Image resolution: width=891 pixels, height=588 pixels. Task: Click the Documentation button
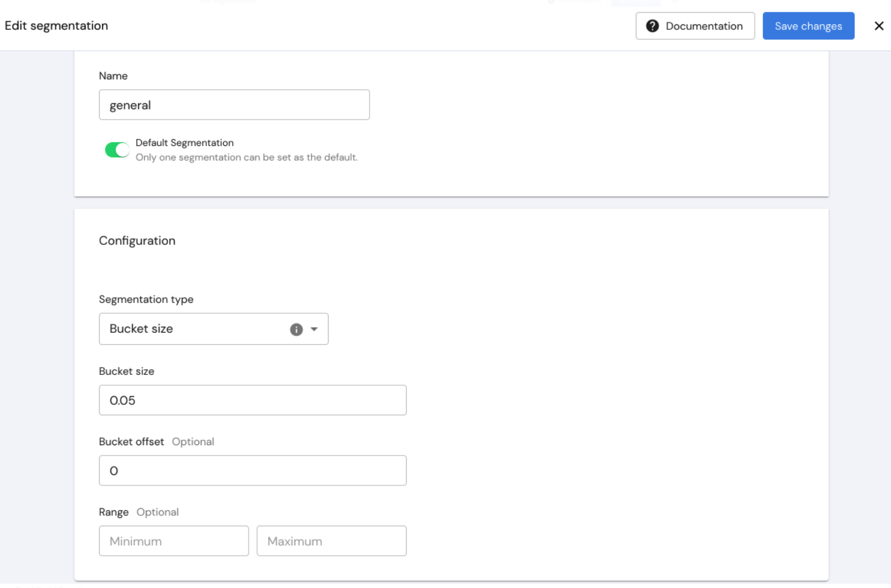(695, 26)
